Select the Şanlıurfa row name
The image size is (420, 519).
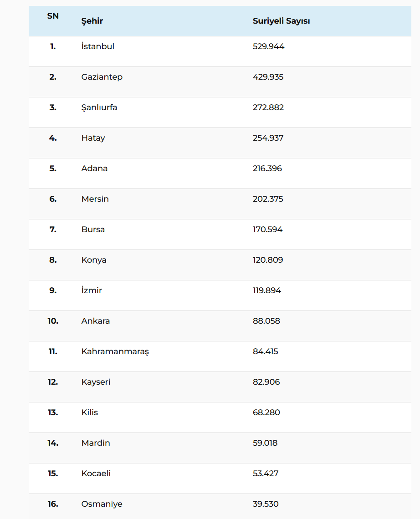click(99, 107)
